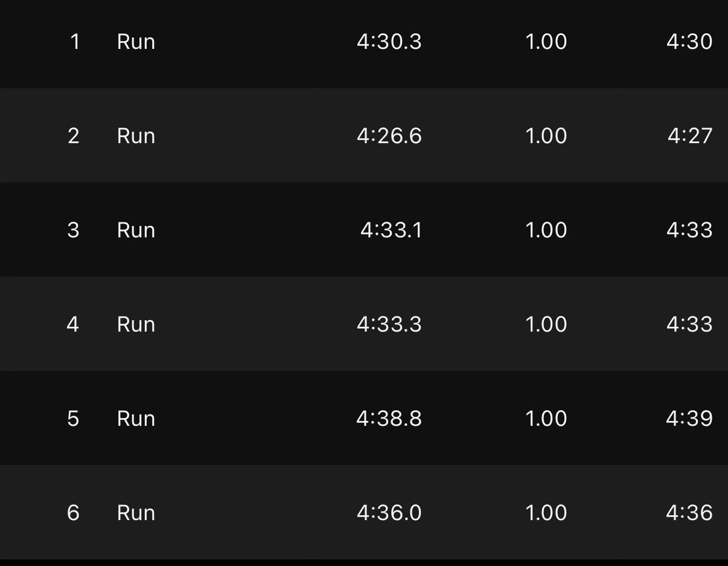Select the 4:27 pace value

[x=690, y=136]
